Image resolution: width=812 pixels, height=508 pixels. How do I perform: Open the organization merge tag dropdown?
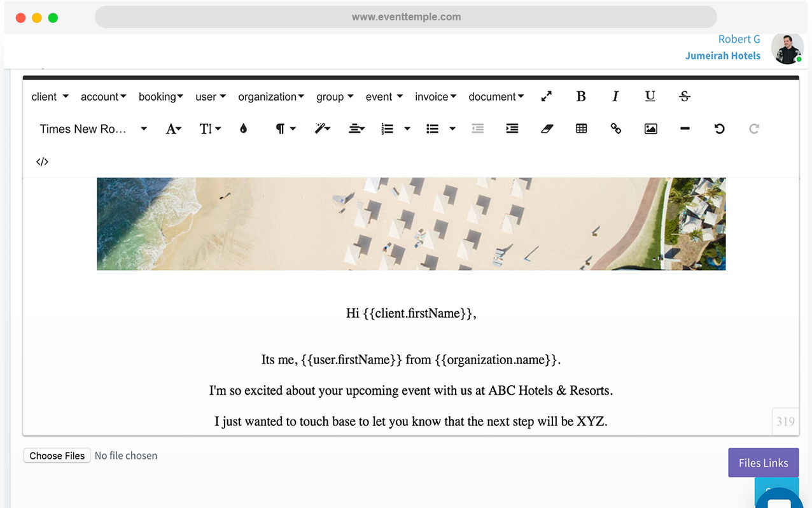272,97
